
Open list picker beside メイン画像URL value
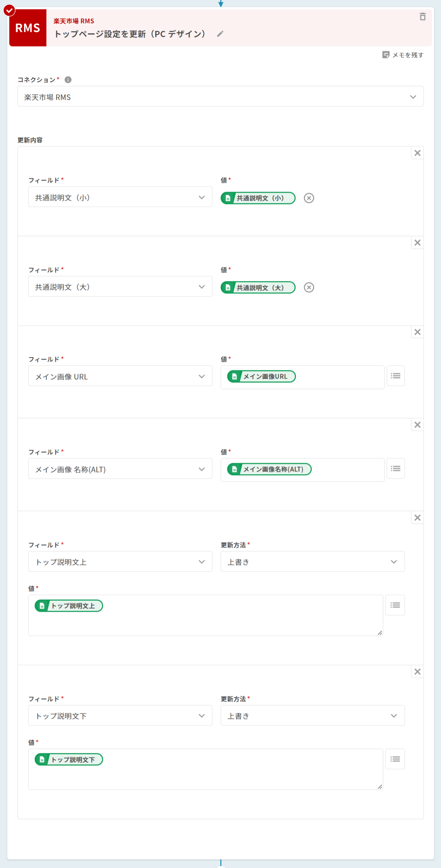(x=396, y=376)
